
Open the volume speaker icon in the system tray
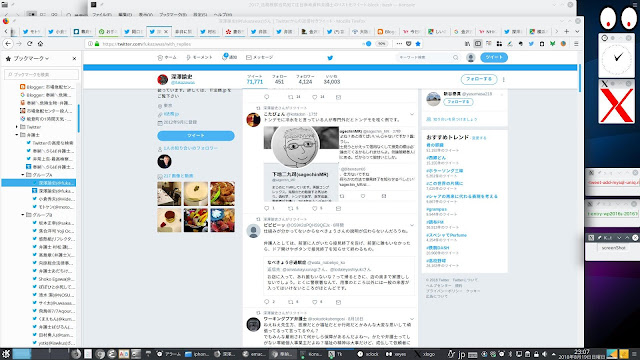coord(544,354)
